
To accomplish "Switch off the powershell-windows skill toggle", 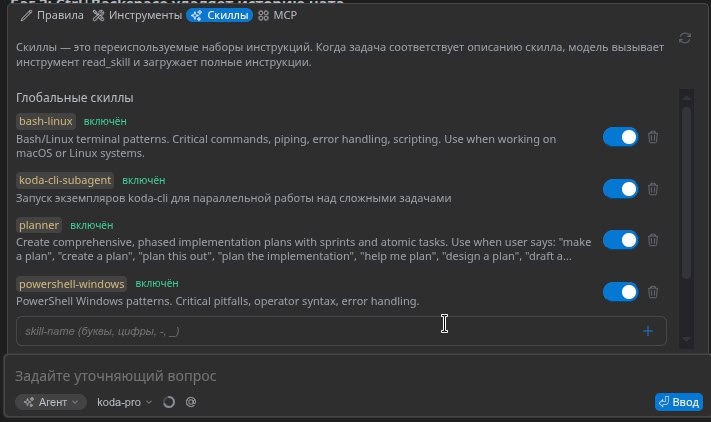I will [x=620, y=292].
